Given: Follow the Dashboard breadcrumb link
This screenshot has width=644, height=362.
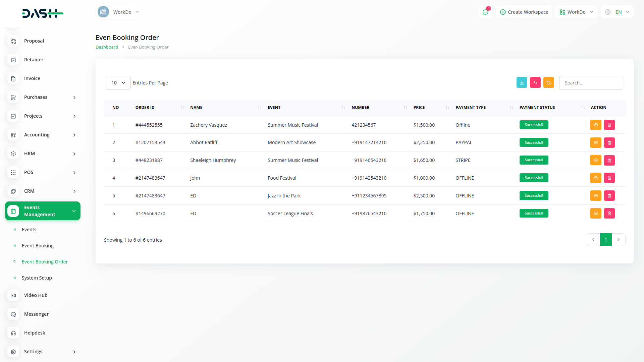Looking at the screenshot, I should tap(107, 47).
